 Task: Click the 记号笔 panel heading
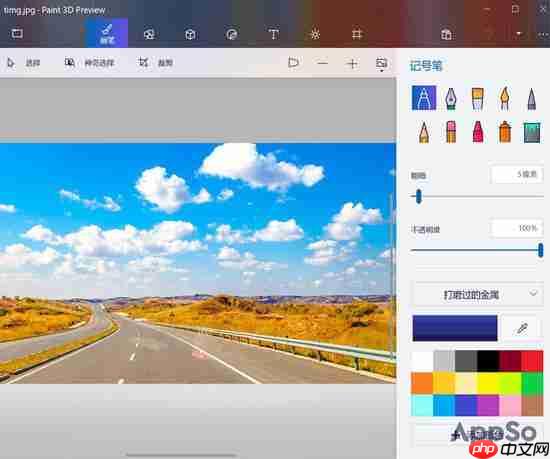pos(427,66)
